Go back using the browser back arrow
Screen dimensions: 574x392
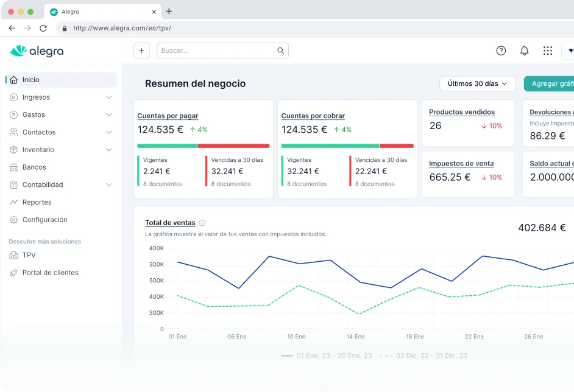click(x=12, y=28)
